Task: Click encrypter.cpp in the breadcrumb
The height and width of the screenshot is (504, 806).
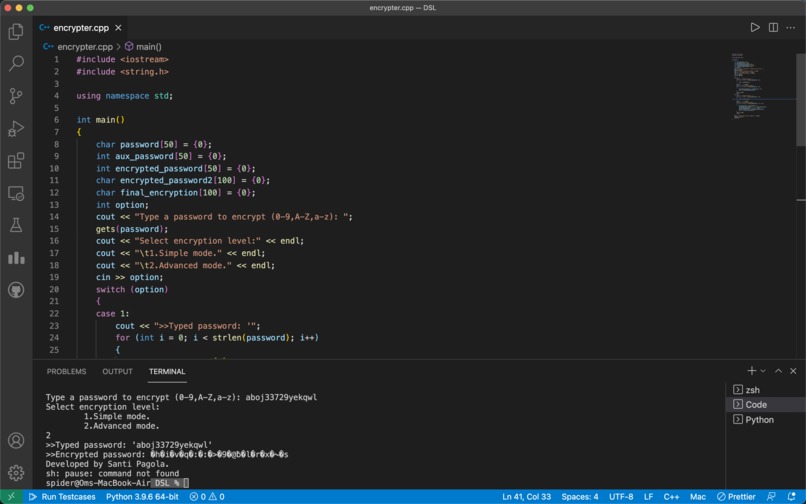Action: click(x=84, y=47)
